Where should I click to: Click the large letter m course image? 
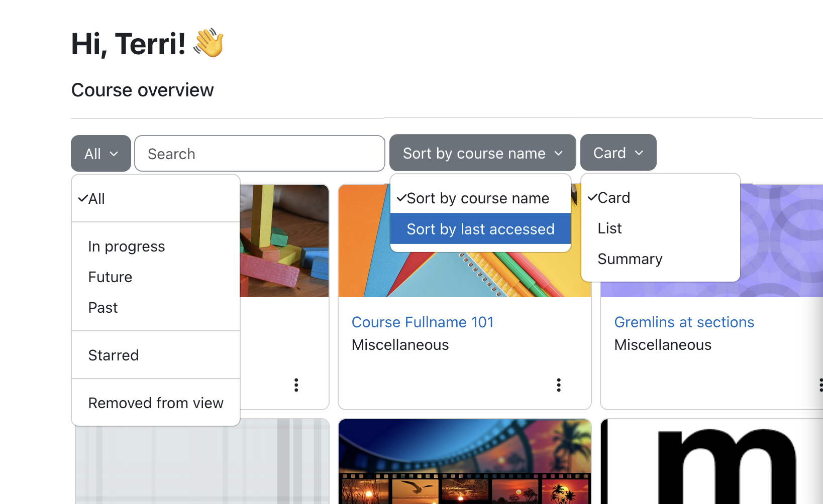pos(712,462)
